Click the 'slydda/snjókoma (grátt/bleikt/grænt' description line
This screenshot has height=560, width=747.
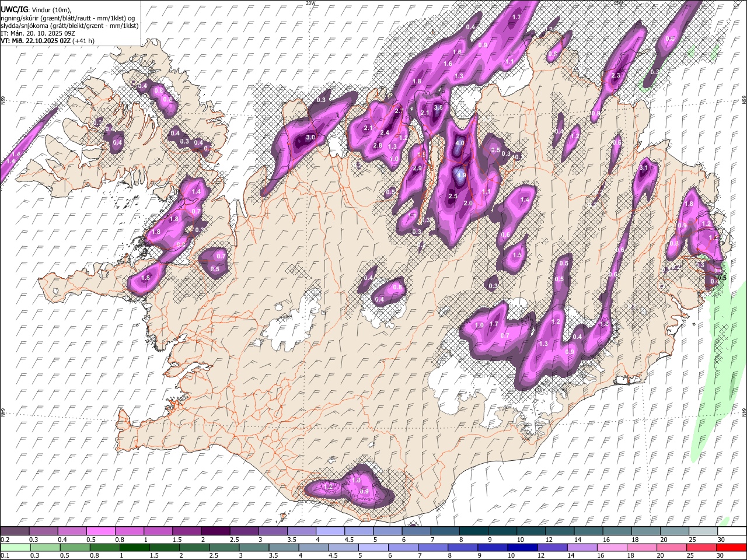click(69, 26)
